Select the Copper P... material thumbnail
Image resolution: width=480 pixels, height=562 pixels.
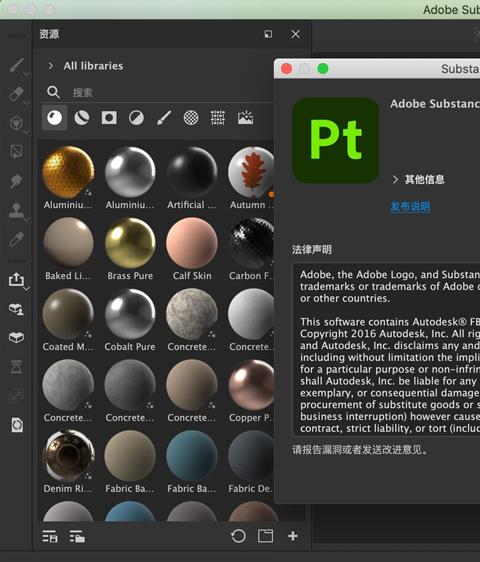click(x=251, y=385)
